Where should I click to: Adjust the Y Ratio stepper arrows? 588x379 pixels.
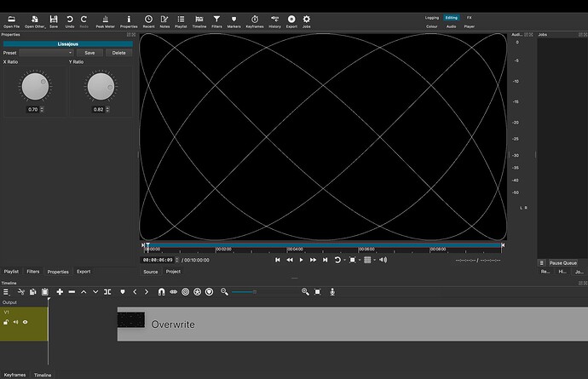[107, 110]
